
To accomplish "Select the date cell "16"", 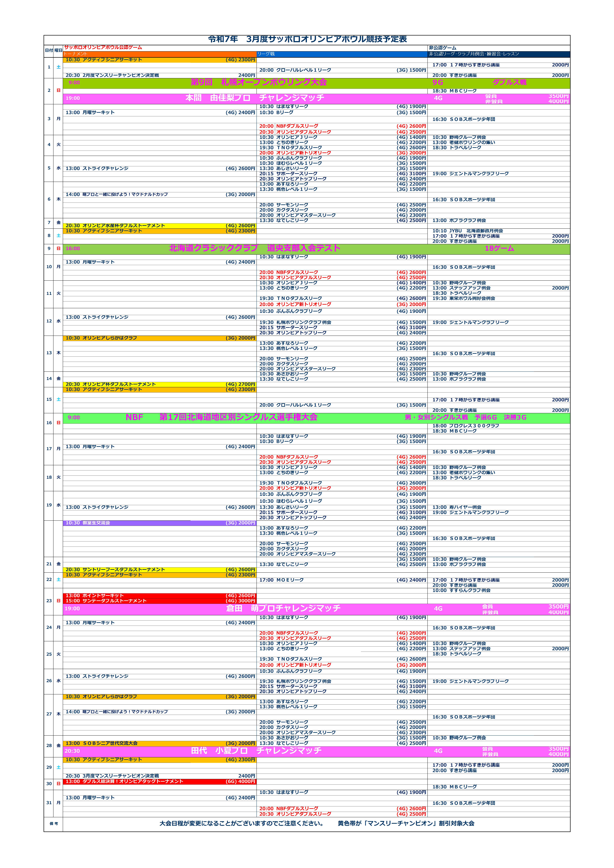I will click(49, 423).
